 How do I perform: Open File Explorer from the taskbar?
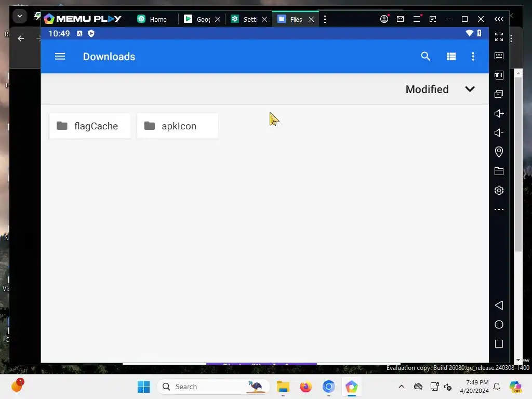pos(283,387)
